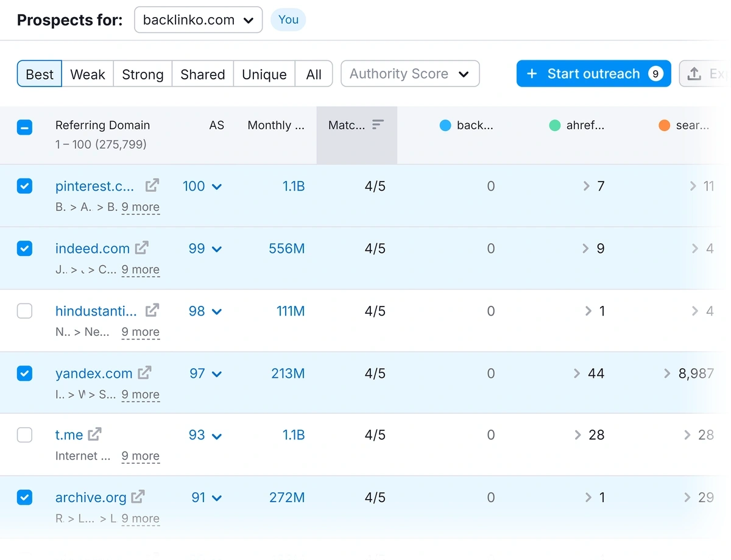Select the Best tab

click(40, 74)
